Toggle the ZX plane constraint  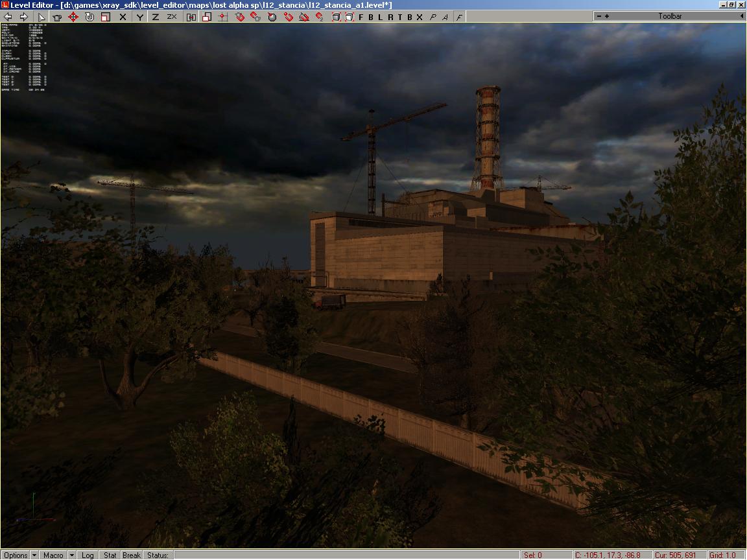[x=172, y=17]
